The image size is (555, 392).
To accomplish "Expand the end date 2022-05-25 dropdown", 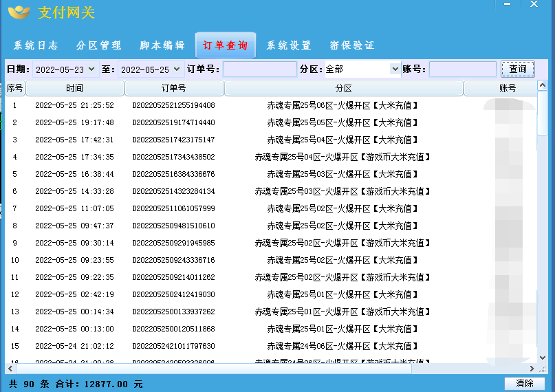I will [177, 69].
